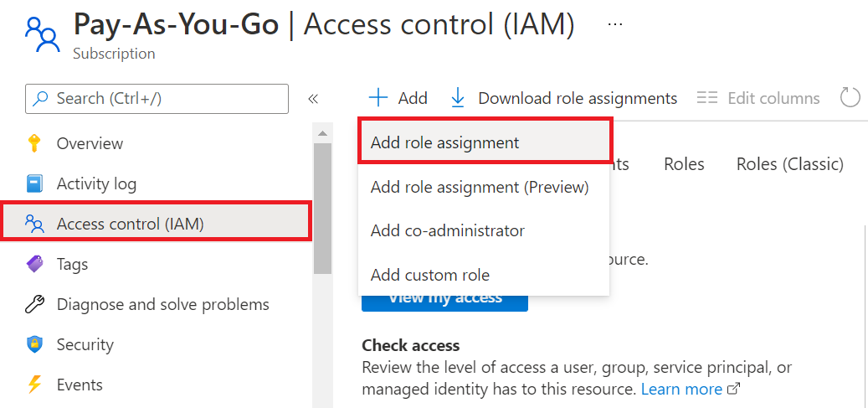Viewport: 868px width, 408px height.
Task: Click the Security shield lock icon
Action: point(34,344)
